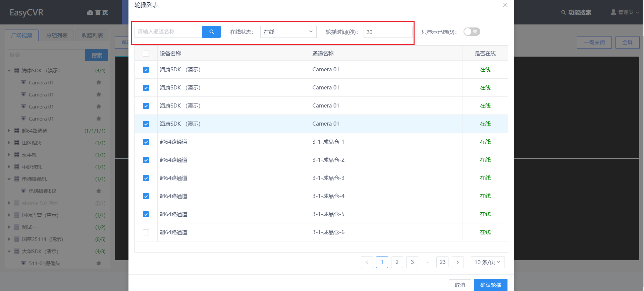Click the 功能搜索 search icon in header
The height and width of the screenshot is (291, 644).
coord(563,12)
